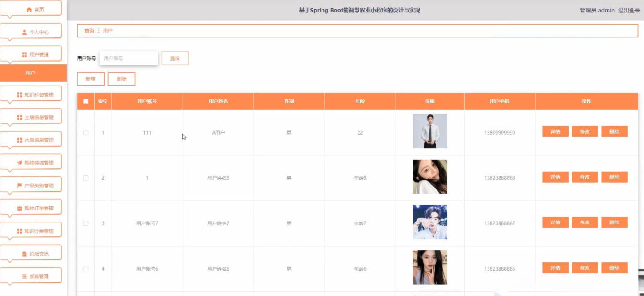
Task: Click the paper-plane icon beside 购物商城管理
Action: coord(20,163)
